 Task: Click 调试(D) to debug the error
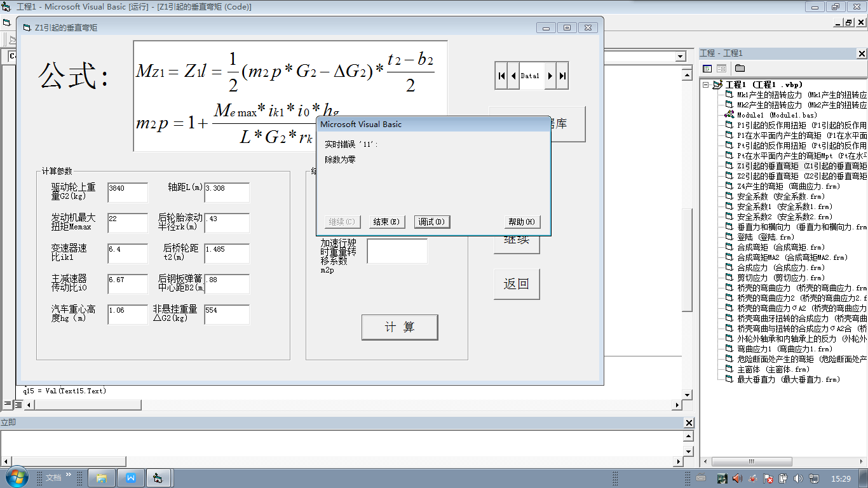point(431,222)
